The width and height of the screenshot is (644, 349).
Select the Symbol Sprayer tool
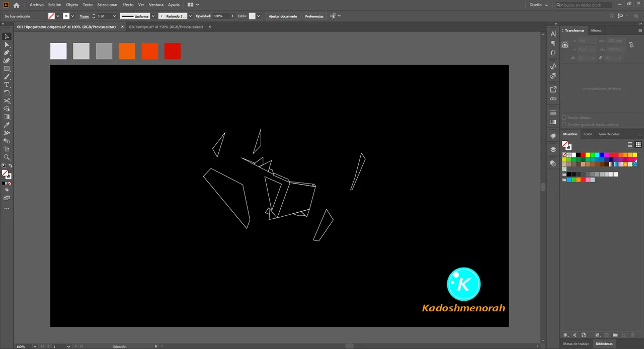[7, 133]
